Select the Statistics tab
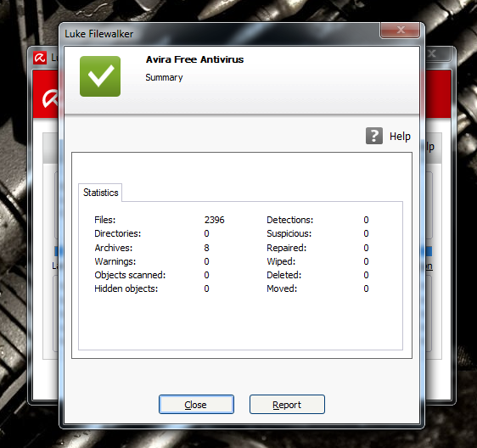Screen dimensions: 477x448 (x=100, y=193)
